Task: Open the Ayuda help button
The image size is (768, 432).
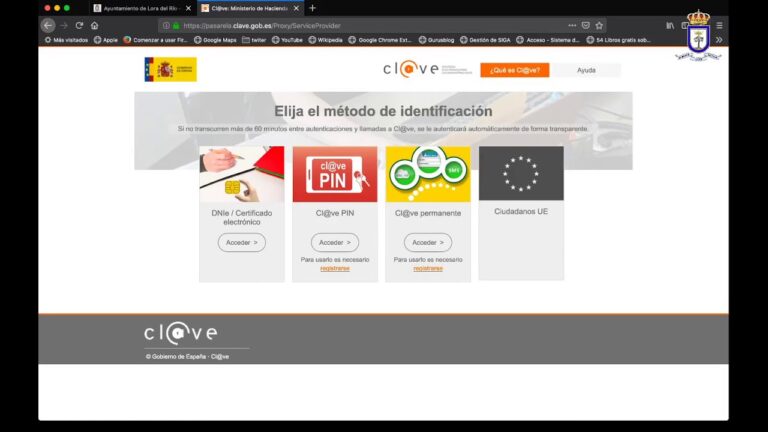Action: click(586, 70)
